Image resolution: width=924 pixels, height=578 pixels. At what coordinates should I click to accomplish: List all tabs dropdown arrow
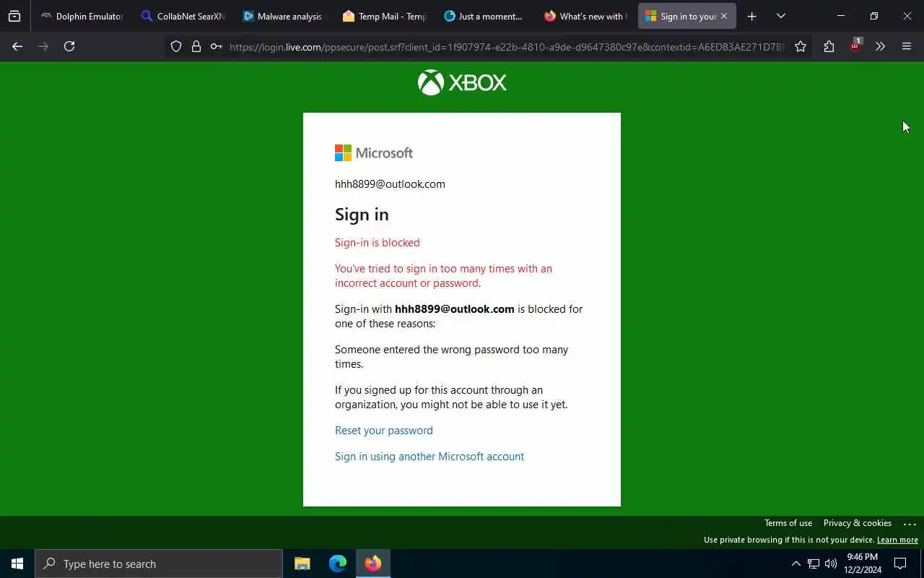click(780, 16)
